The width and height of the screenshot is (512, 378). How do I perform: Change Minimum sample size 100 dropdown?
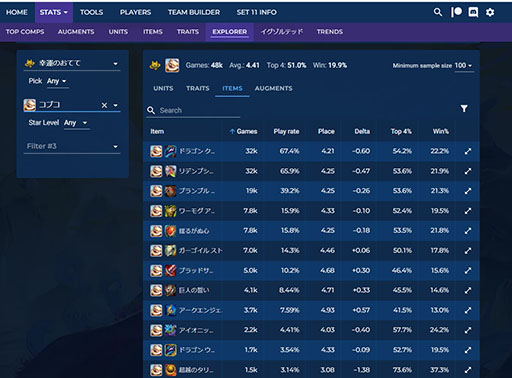pyautogui.click(x=463, y=65)
